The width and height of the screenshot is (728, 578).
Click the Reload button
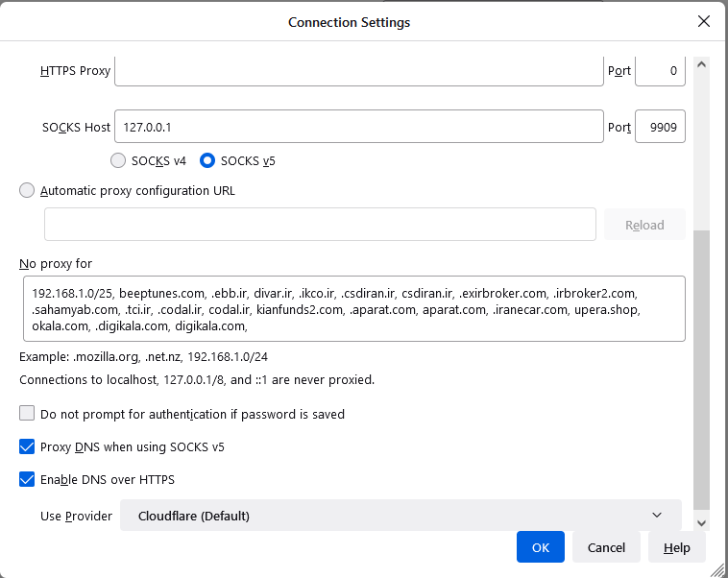point(644,225)
